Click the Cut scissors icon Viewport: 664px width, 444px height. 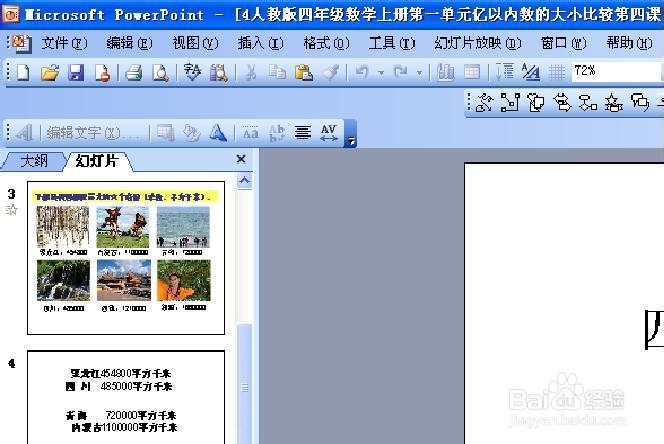point(251,72)
